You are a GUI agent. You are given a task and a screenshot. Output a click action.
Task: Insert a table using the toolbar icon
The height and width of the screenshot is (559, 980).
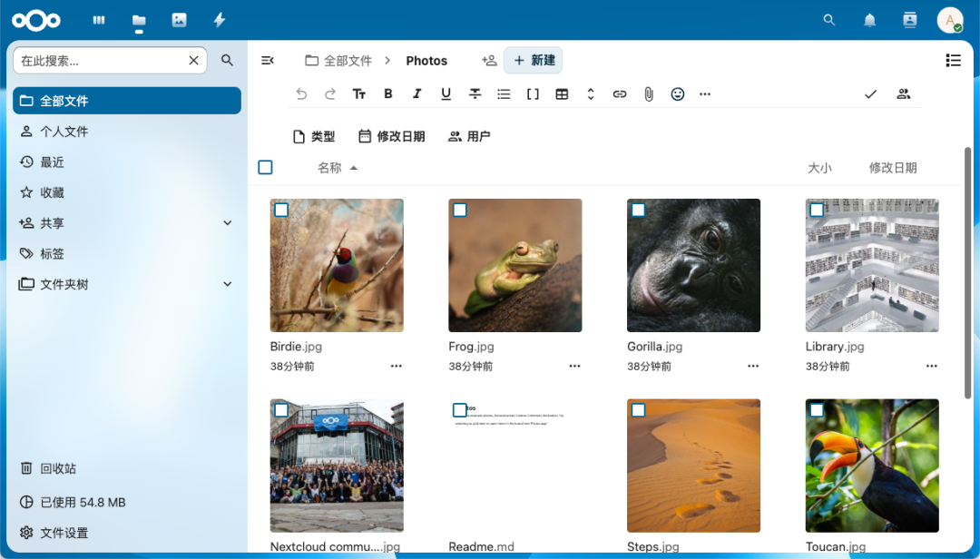pos(562,93)
